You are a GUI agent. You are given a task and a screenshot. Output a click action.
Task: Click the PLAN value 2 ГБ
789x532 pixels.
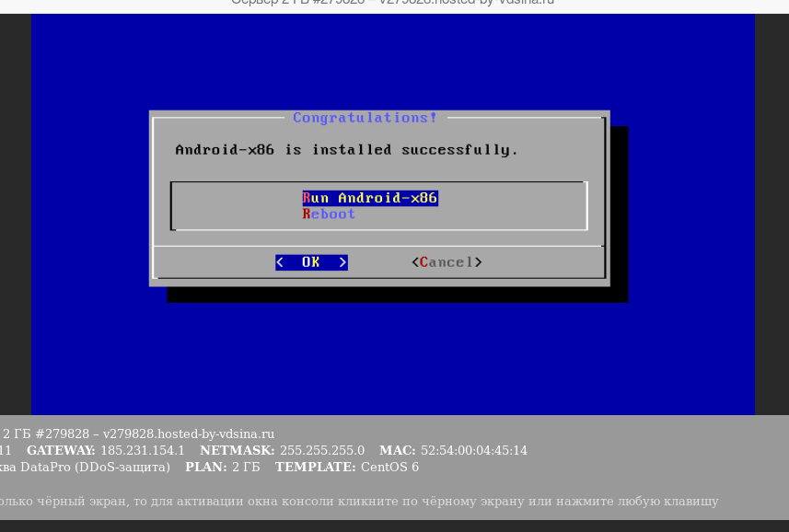pos(246,468)
